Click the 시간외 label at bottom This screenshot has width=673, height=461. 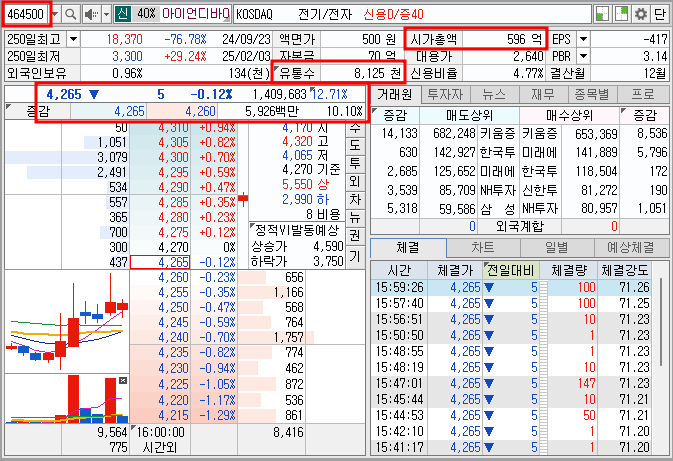click(160, 448)
